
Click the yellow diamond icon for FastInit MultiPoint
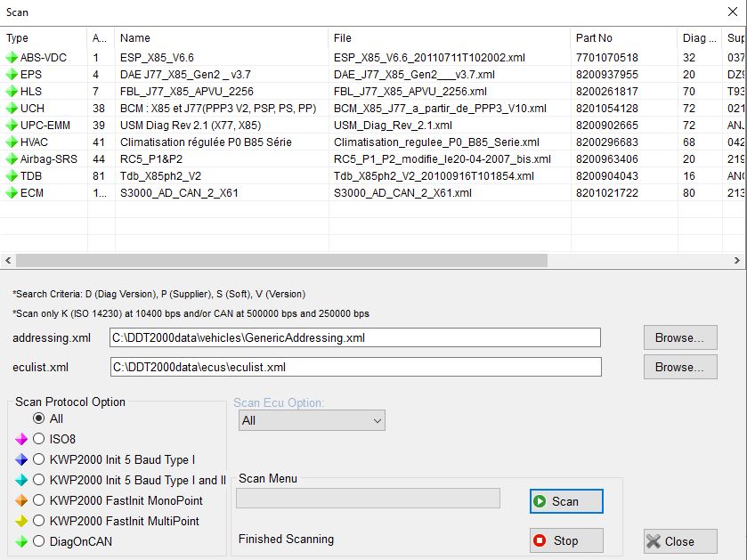coord(21,521)
